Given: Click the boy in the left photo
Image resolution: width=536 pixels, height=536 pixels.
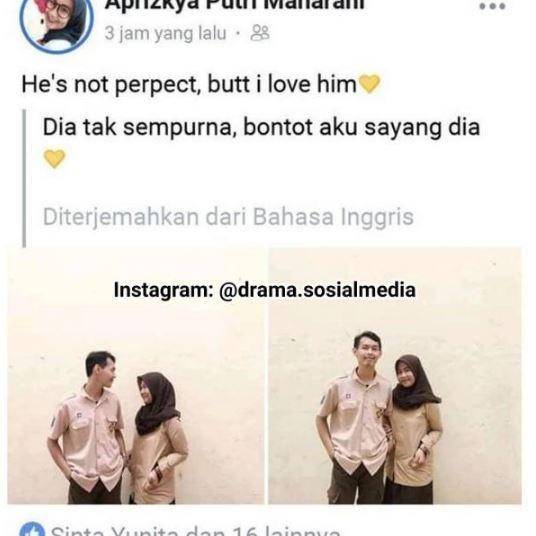Looking at the screenshot, I should click(x=90, y=427).
